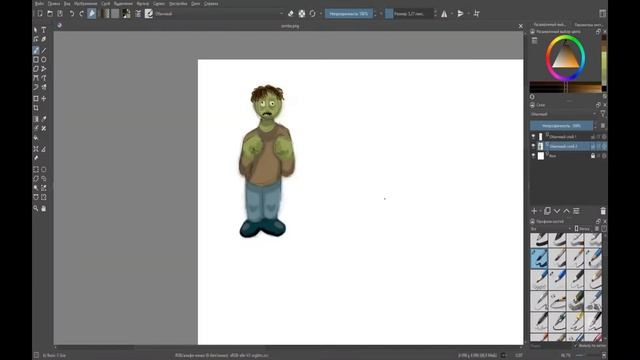640x360 pixels.
Task: Open the brush blending mode dropdown
Action: coord(219,13)
